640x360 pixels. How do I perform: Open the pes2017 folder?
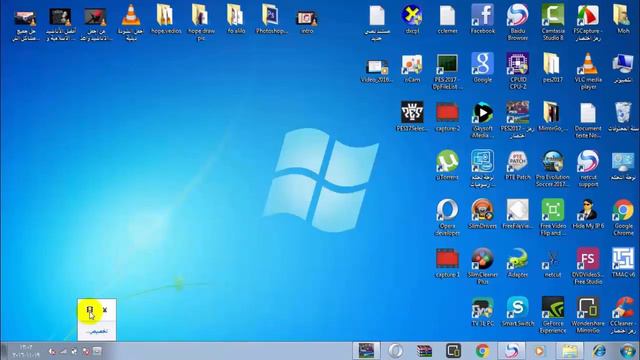[553, 68]
